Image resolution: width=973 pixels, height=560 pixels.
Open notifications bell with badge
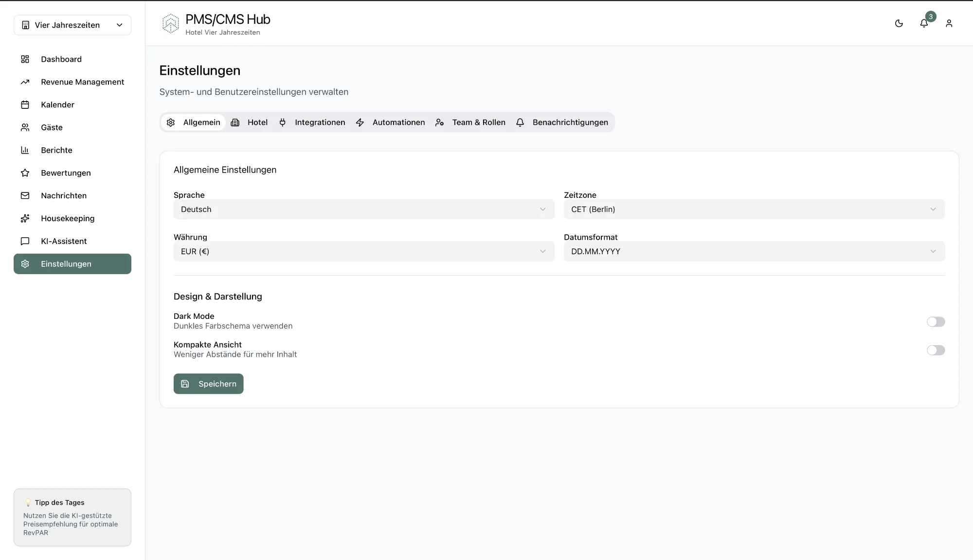[924, 23]
